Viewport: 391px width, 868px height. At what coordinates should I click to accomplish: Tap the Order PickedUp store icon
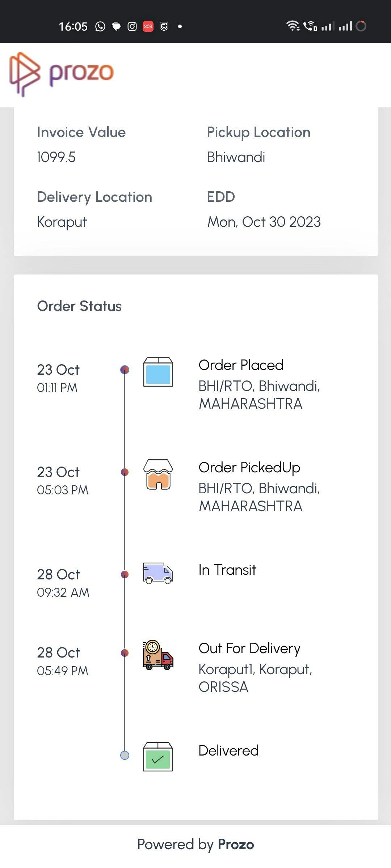158,475
